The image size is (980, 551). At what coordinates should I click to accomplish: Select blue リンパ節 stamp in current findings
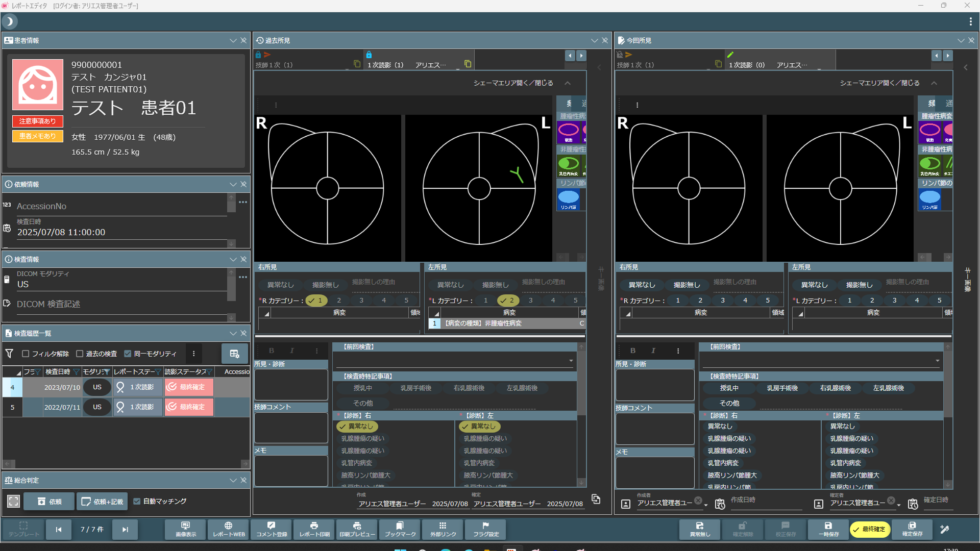coord(929,199)
